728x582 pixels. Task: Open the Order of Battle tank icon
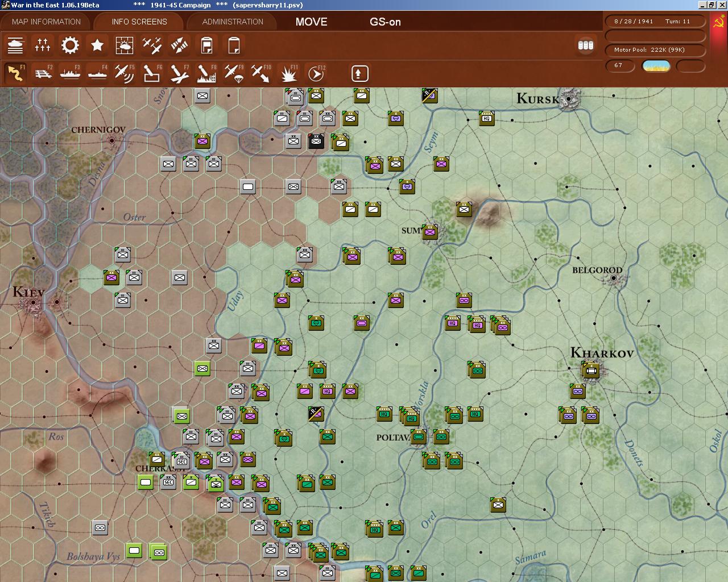pos(15,45)
